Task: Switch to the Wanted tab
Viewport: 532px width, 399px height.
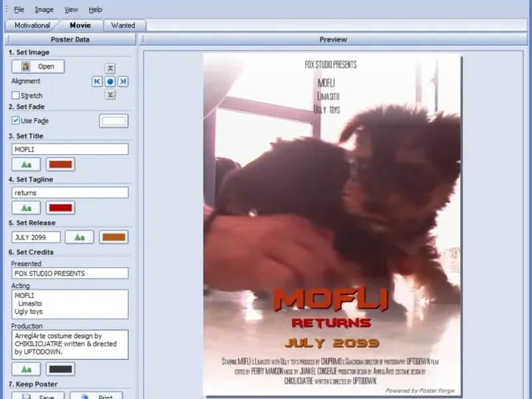Action: coord(123,25)
